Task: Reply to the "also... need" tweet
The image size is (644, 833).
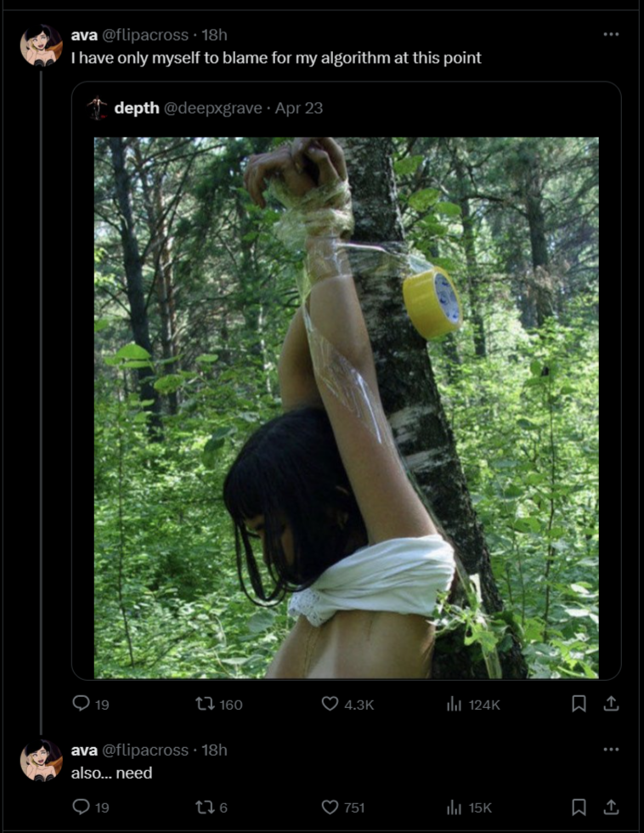Action: [x=81, y=807]
